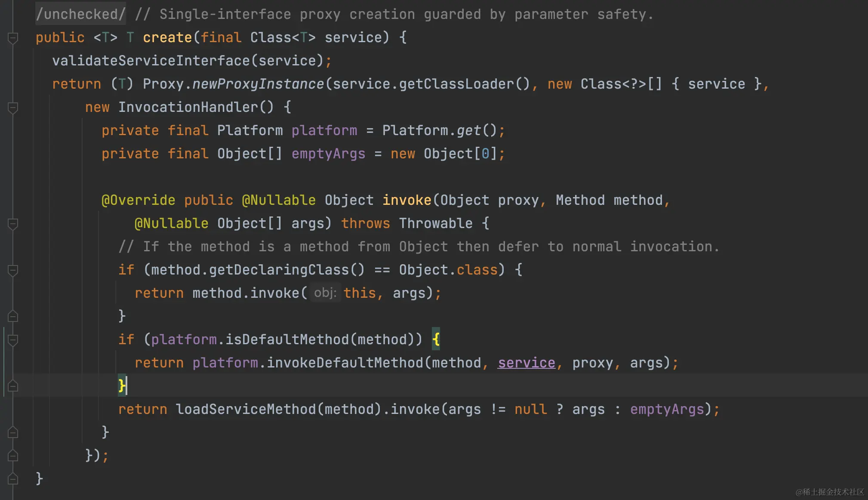Click the newProxyInstance method name
This screenshot has height=500, width=868.
(258, 84)
